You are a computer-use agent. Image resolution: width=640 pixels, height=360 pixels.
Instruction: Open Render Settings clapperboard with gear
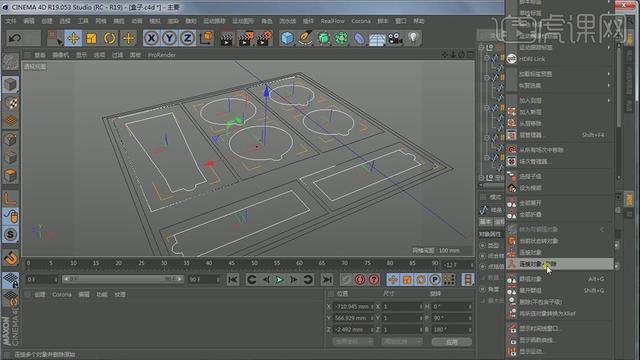[x=264, y=38]
